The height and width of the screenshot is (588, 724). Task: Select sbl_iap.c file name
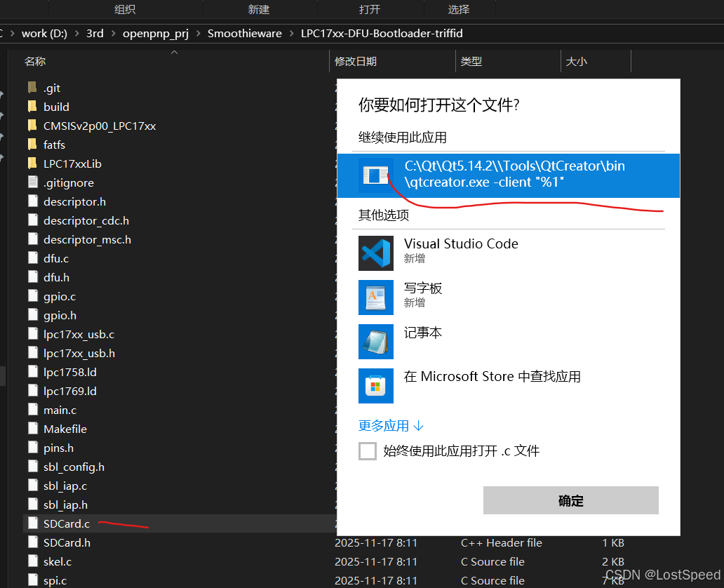click(65, 486)
